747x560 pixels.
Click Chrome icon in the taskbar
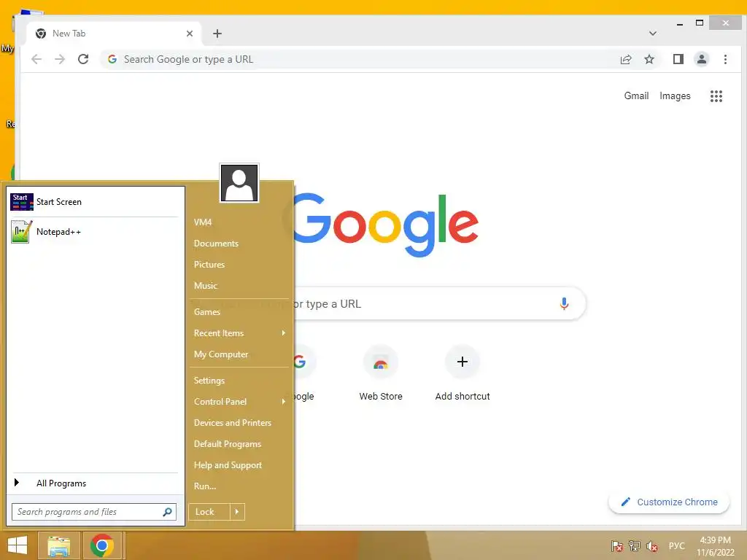click(102, 545)
